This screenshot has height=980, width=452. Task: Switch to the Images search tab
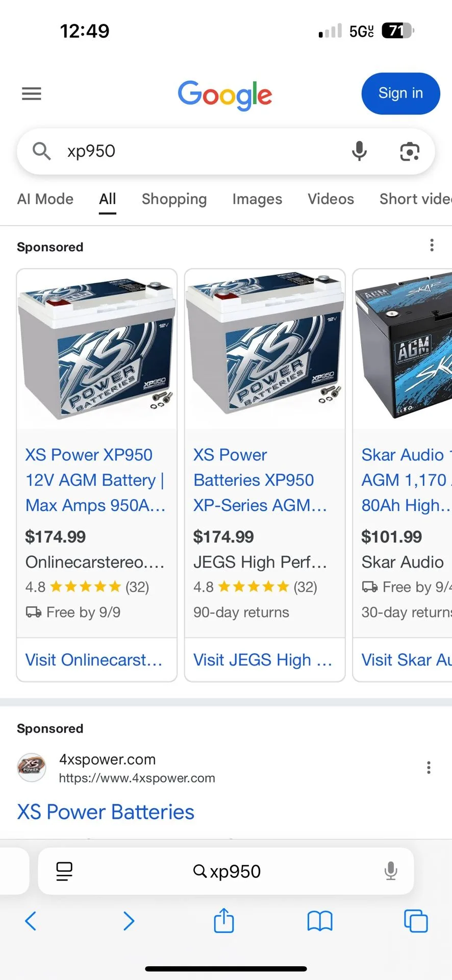point(257,199)
